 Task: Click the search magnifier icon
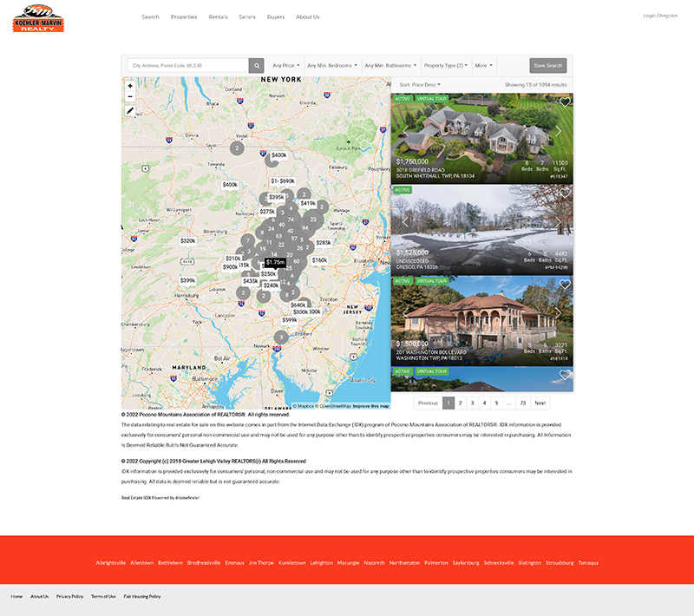pos(255,65)
